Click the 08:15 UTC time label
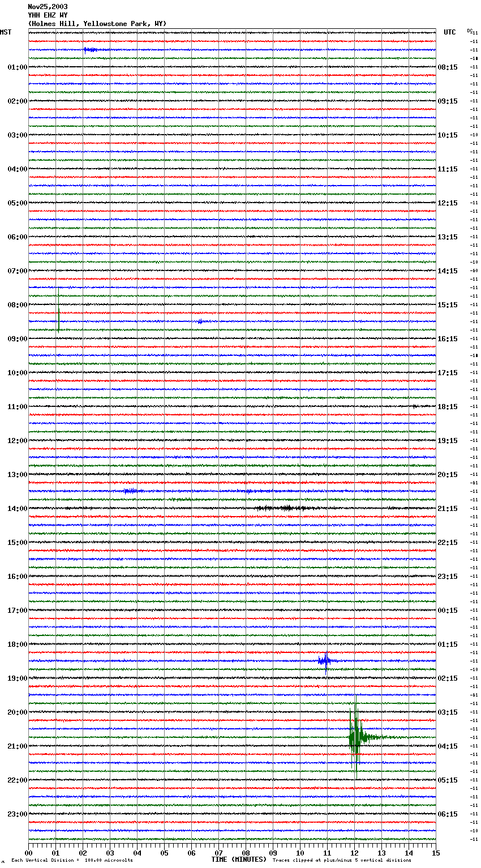 [448, 67]
